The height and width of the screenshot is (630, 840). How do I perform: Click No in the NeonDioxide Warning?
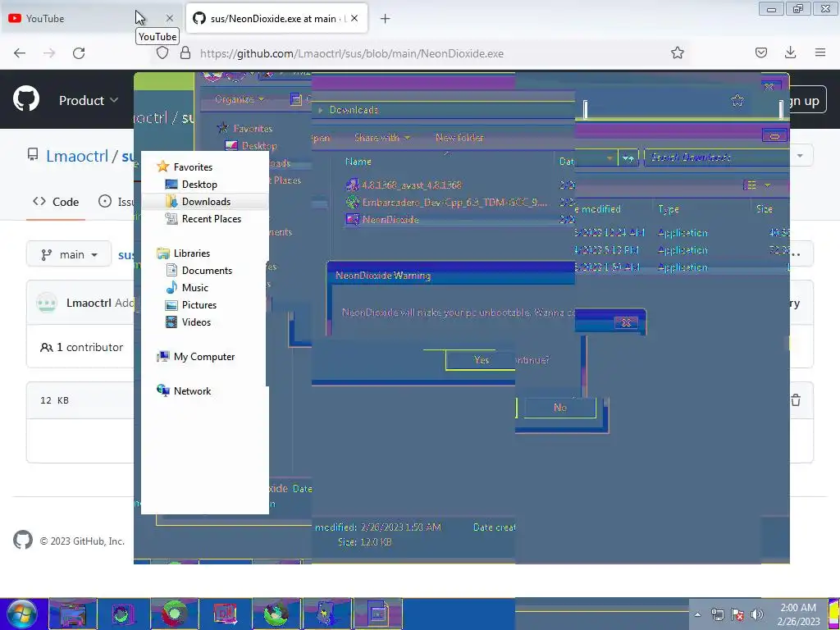(559, 408)
